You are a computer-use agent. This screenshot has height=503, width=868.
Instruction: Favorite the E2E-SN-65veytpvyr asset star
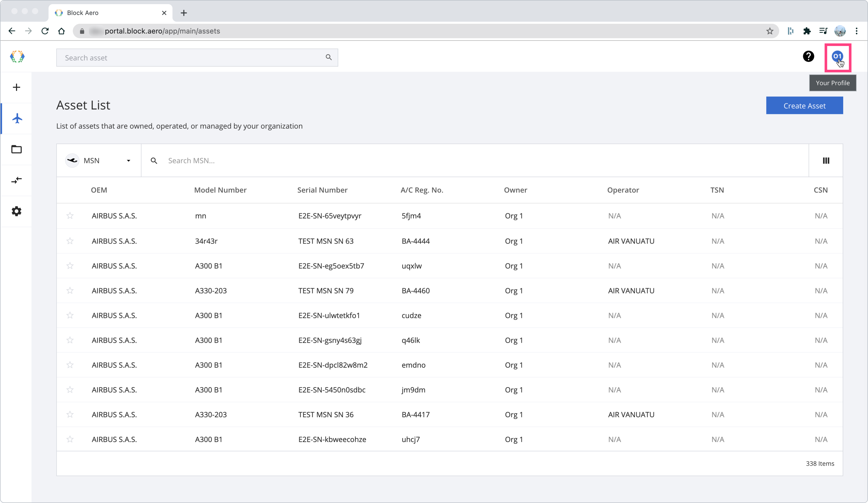70,216
